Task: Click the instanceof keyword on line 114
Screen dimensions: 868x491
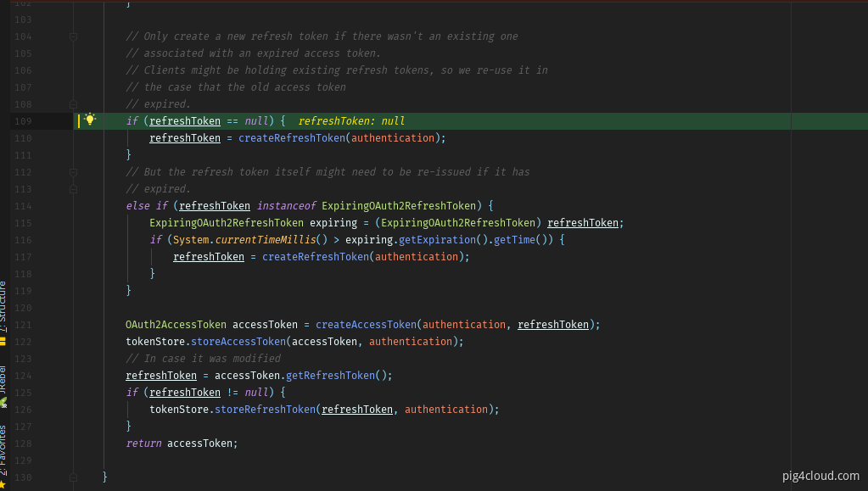Action: tap(286, 206)
